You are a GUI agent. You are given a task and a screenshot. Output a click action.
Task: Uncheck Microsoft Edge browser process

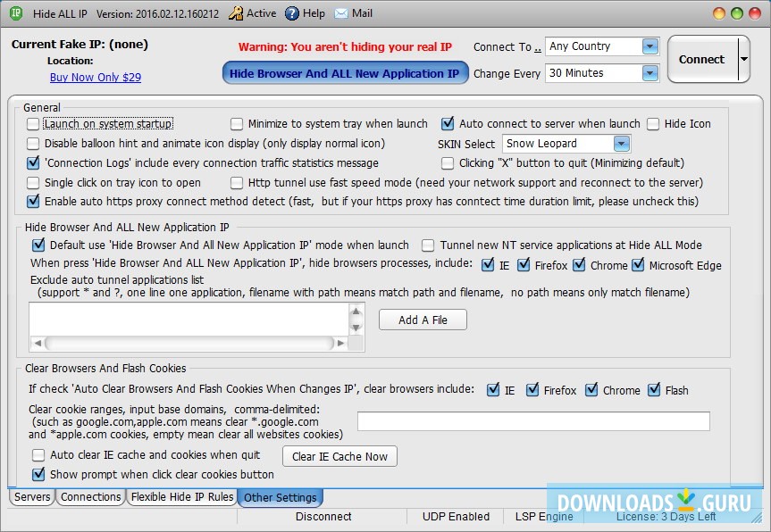pos(638,265)
